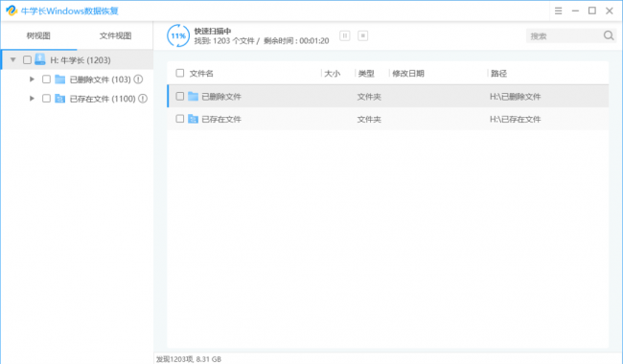Minimize the data recovery window
Screen dimensions: 623x364
coord(575,11)
